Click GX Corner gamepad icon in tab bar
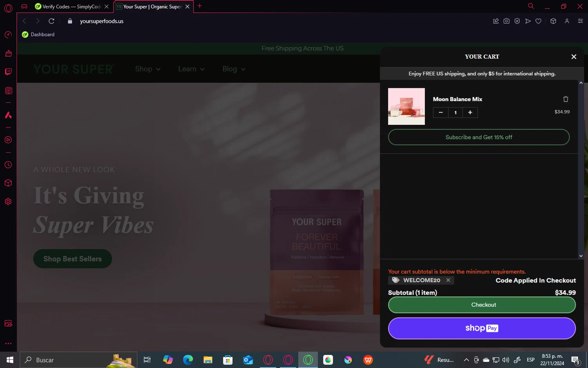 click(x=24, y=6)
